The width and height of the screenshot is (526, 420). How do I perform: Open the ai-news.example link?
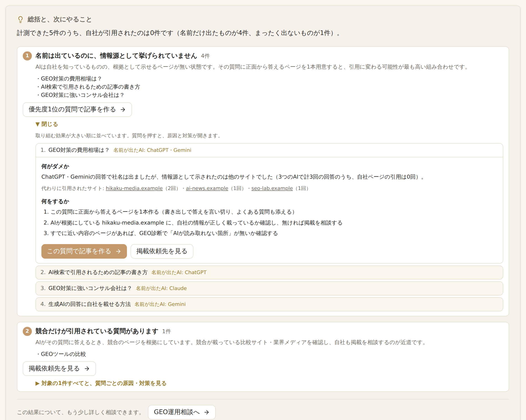tap(207, 188)
